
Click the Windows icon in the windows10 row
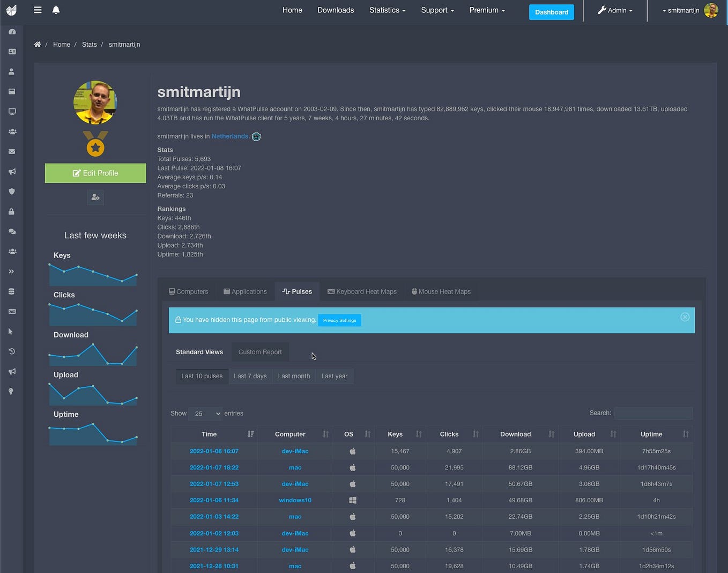[x=352, y=500]
